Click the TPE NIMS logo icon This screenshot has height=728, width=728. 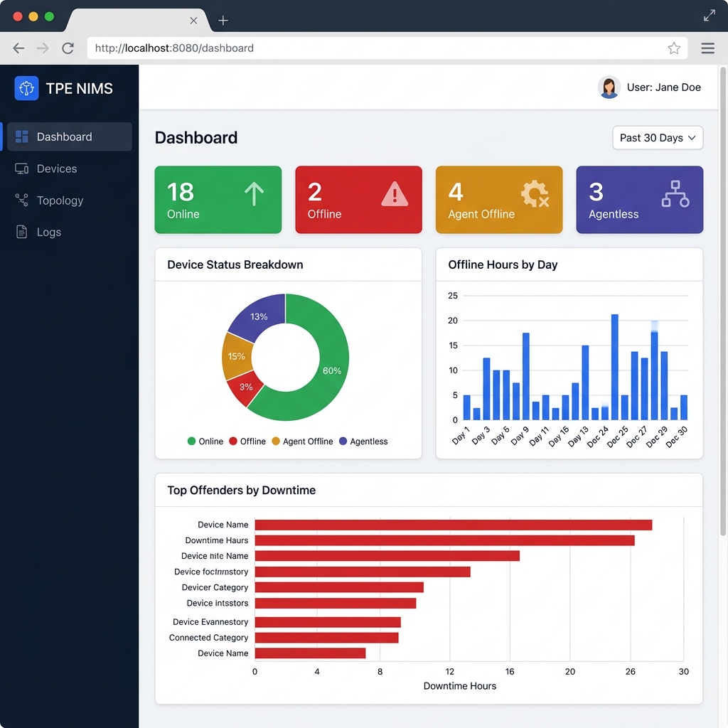pos(26,88)
